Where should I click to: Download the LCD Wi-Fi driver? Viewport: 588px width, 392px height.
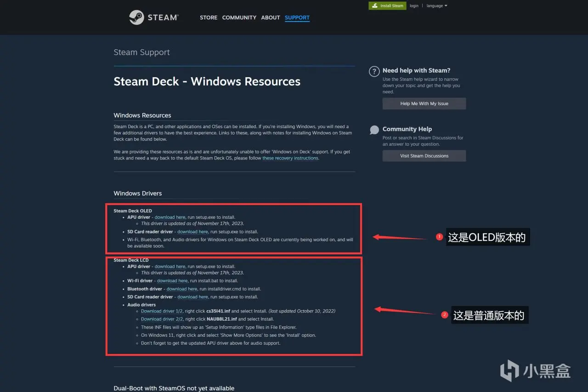tap(172, 281)
